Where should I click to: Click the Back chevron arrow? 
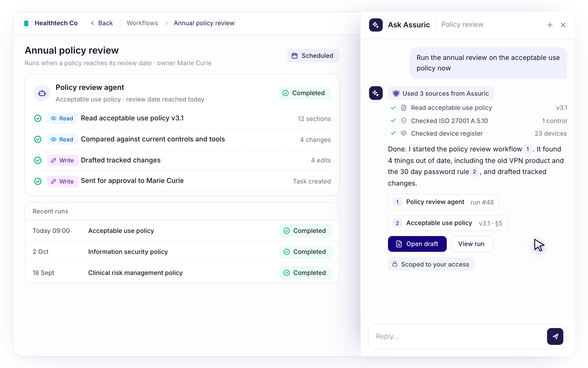92,23
